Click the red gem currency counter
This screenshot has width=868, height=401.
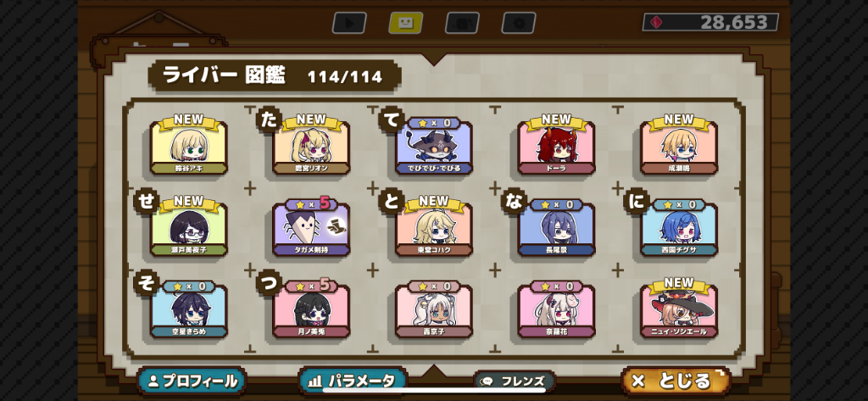[x=710, y=22]
